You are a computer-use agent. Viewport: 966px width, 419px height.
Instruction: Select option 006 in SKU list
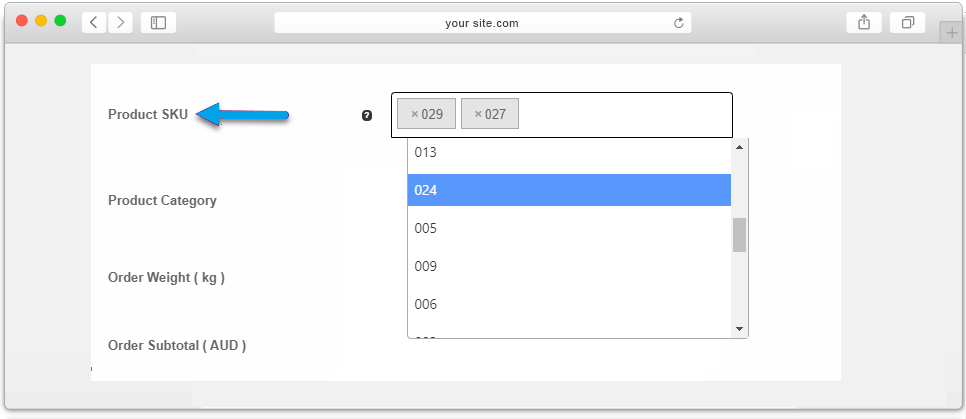point(569,304)
